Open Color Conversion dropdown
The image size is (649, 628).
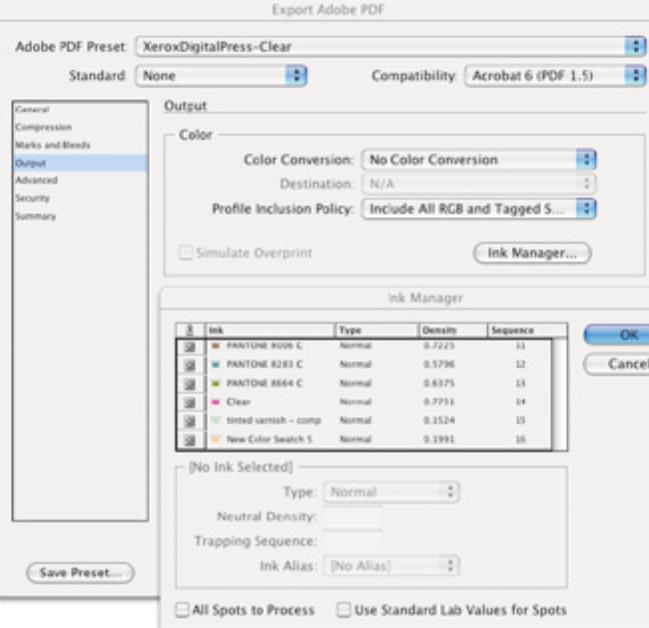tap(479, 160)
